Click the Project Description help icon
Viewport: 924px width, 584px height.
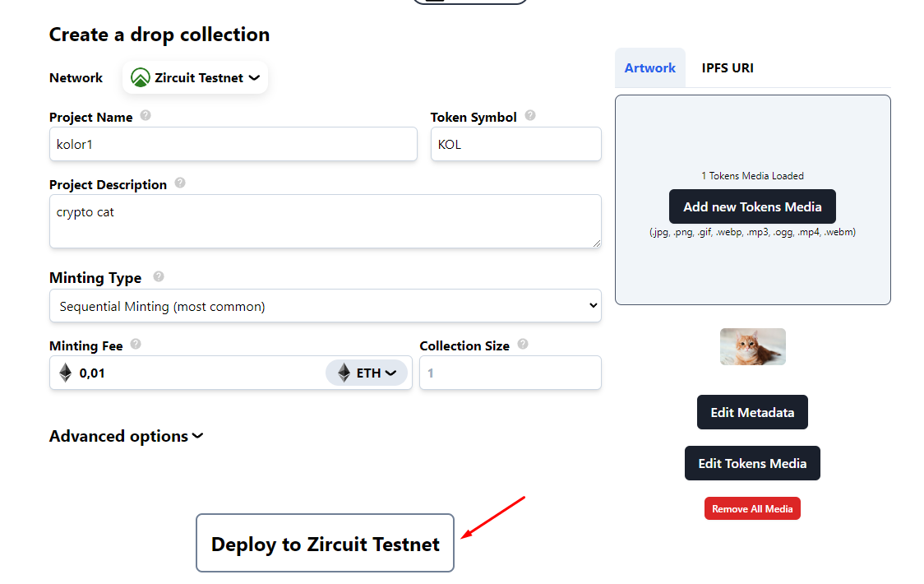[180, 183]
